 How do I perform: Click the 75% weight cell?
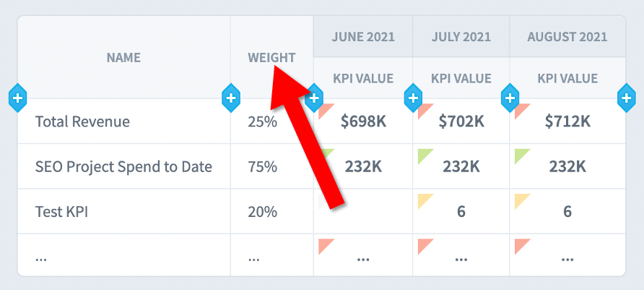tap(263, 166)
